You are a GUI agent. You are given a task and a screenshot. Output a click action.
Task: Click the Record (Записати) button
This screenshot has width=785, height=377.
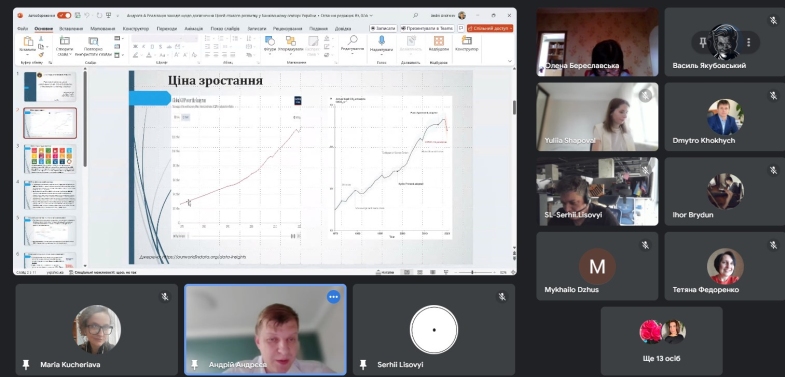pos(383,29)
